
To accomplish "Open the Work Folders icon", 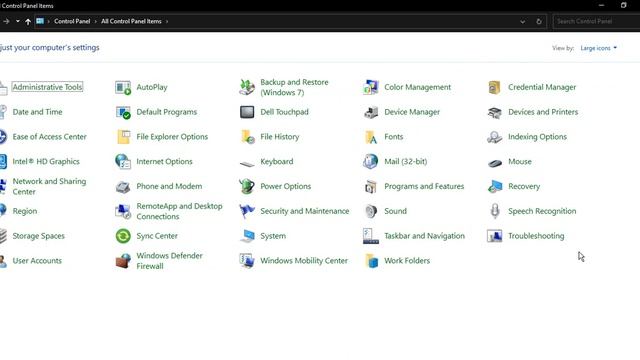I will tap(371, 261).
